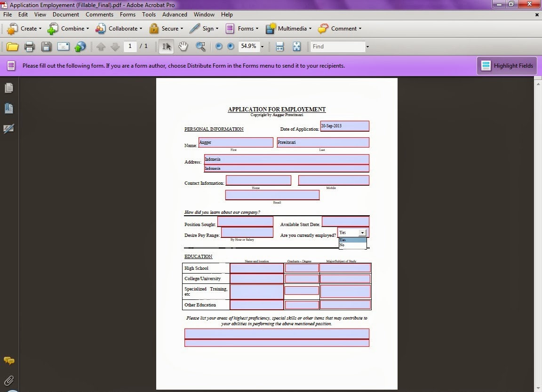The width and height of the screenshot is (542, 392).
Task: Click the Fit One Full Page icon
Action: (x=296, y=46)
